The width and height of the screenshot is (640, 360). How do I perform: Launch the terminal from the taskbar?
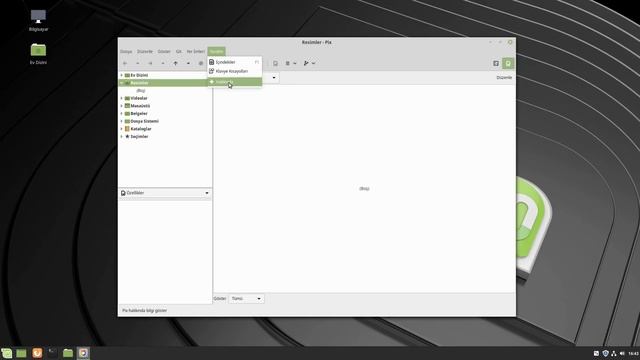[53, 353]
